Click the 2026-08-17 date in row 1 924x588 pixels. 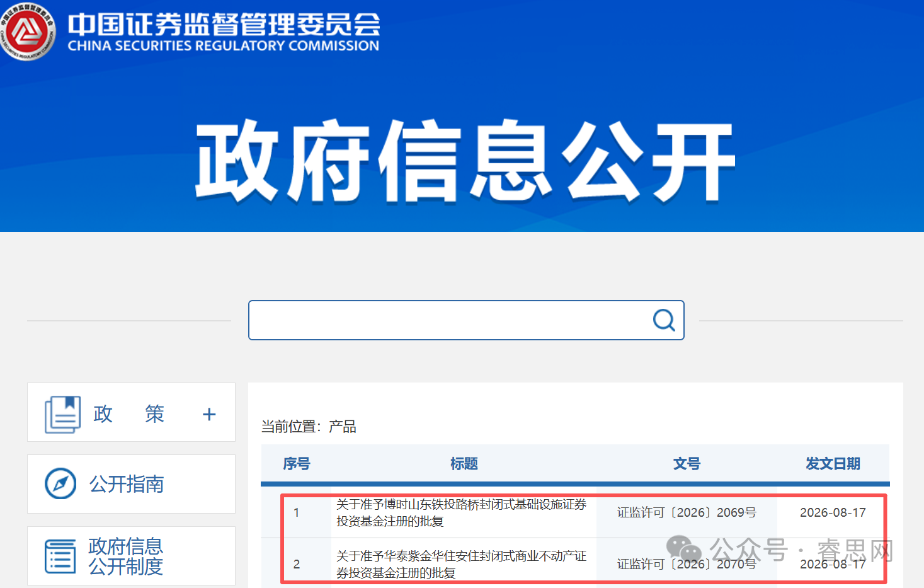coord(833,512)
